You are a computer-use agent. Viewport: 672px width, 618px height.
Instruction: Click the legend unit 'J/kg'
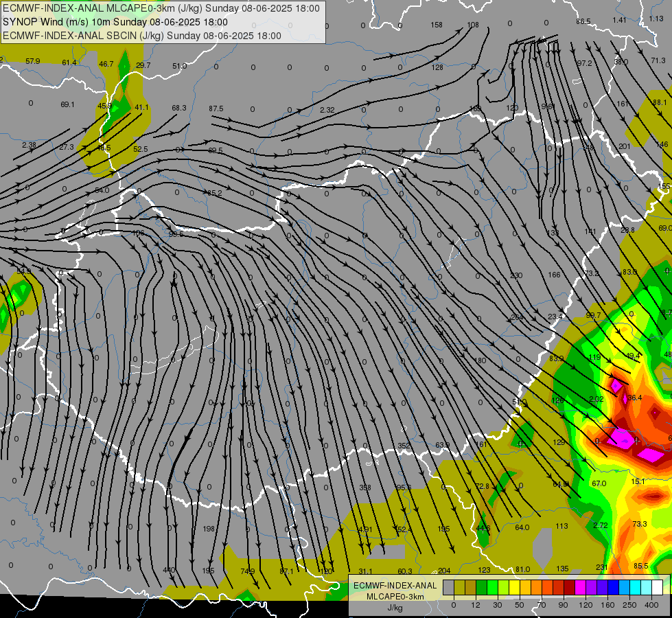point(395,608)
